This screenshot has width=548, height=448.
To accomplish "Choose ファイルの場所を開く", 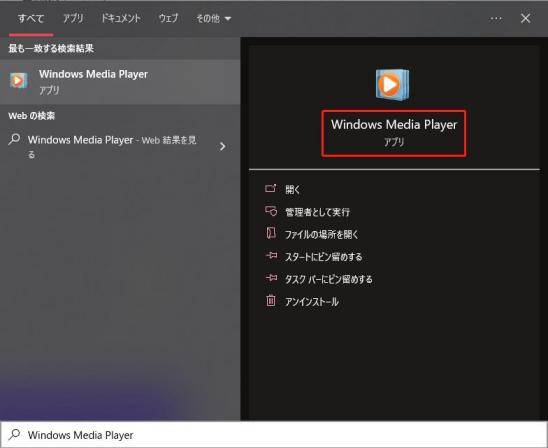I will (x=322, y=234).
